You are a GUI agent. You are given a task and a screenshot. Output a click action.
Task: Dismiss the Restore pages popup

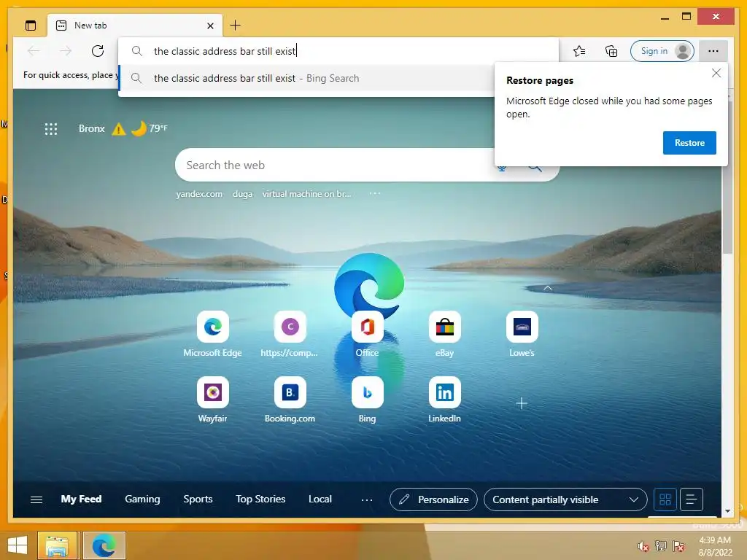pos(716,73)
